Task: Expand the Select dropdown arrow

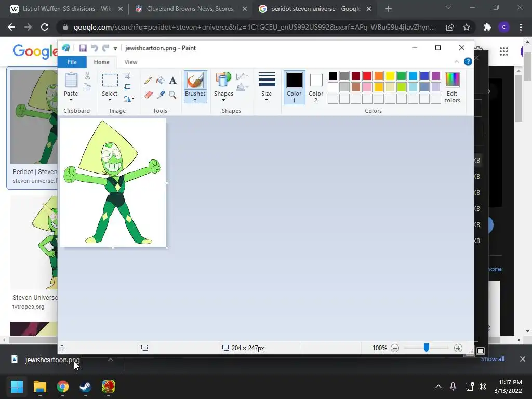Action: [x=110, y=100]
